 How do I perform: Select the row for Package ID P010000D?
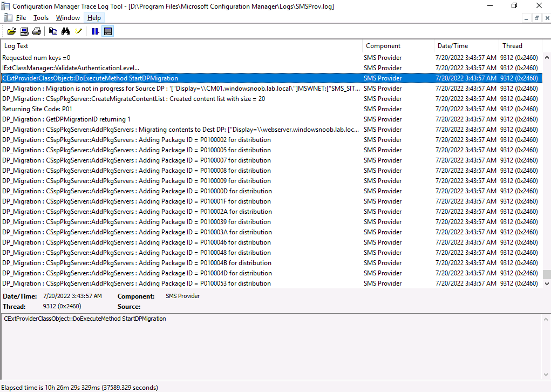[x=271, y=191]
